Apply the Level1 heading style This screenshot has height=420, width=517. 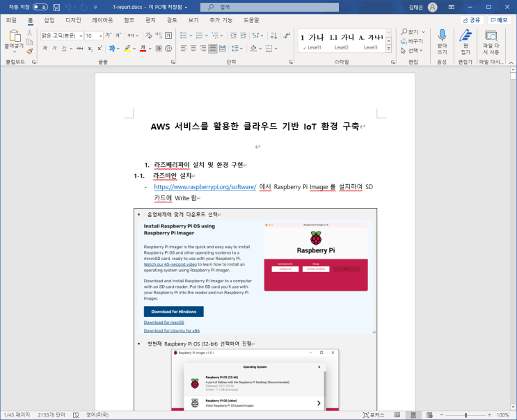pyautogui.click(x=312, y=42)
